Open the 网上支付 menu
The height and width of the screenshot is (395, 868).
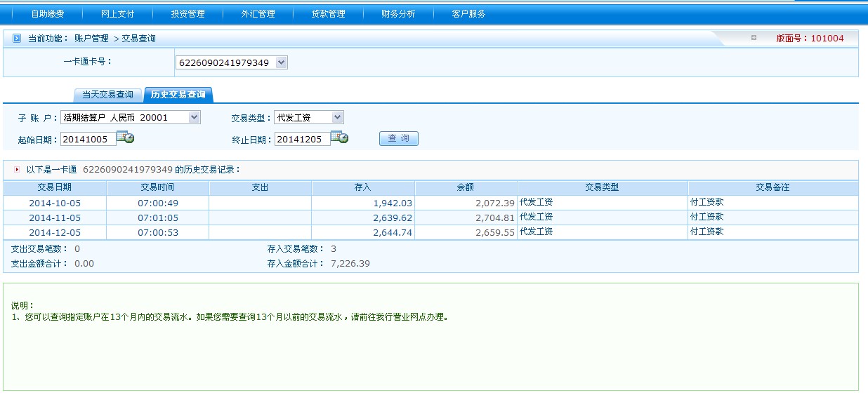[117, 13]
